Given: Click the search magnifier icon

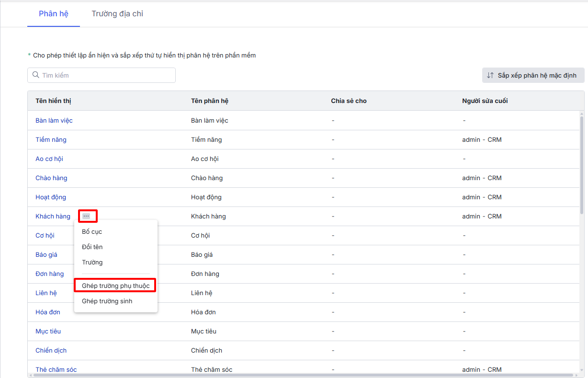Looking at the screenshot, I should coord(36,75).
